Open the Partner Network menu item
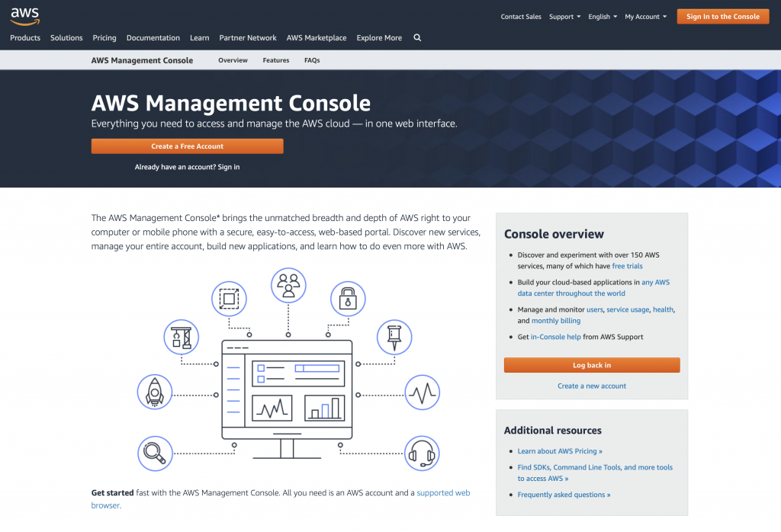The height and width of the screenshot is (532, 781). pos(248,38)
